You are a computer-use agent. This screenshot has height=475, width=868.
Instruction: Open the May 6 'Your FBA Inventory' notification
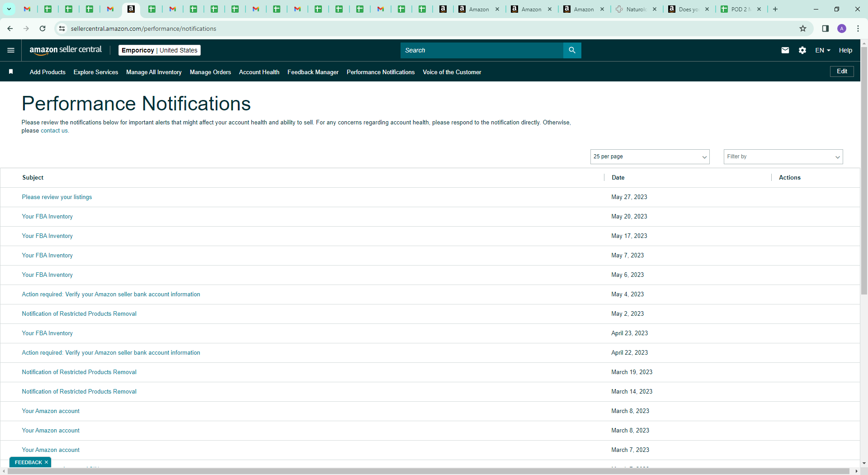[x=47, y=275]
